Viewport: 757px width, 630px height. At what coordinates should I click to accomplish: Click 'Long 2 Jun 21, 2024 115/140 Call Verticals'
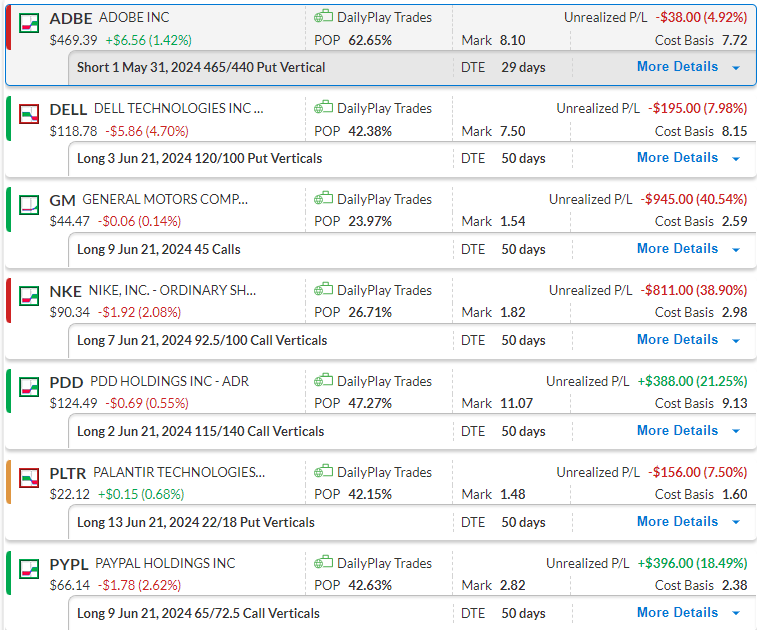click(x=201, y=432)
